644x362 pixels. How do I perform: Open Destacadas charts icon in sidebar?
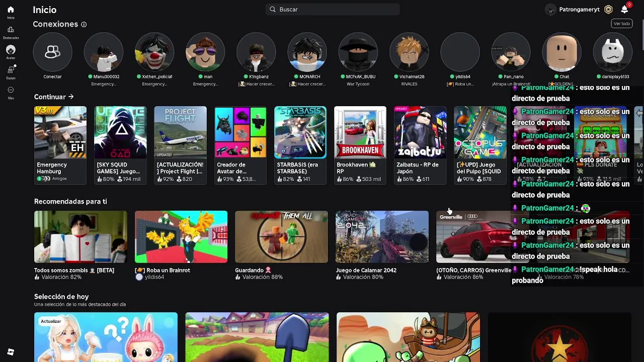point(11,30)
